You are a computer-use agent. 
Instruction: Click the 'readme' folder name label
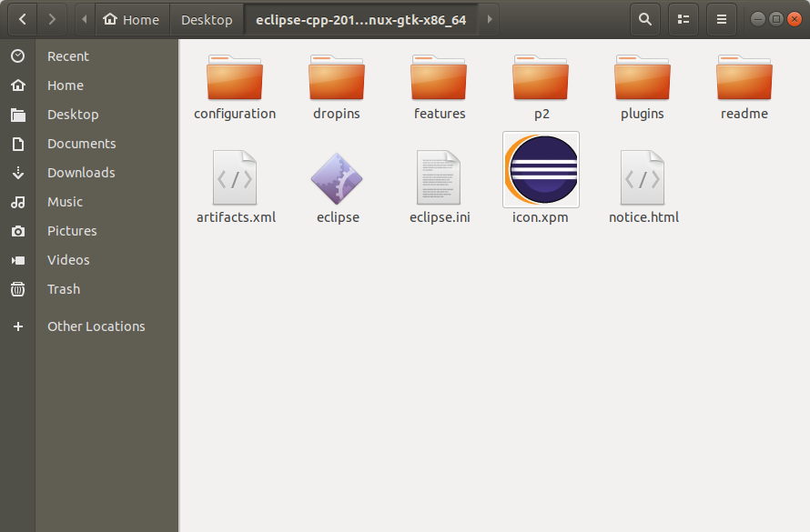(744, 114)
